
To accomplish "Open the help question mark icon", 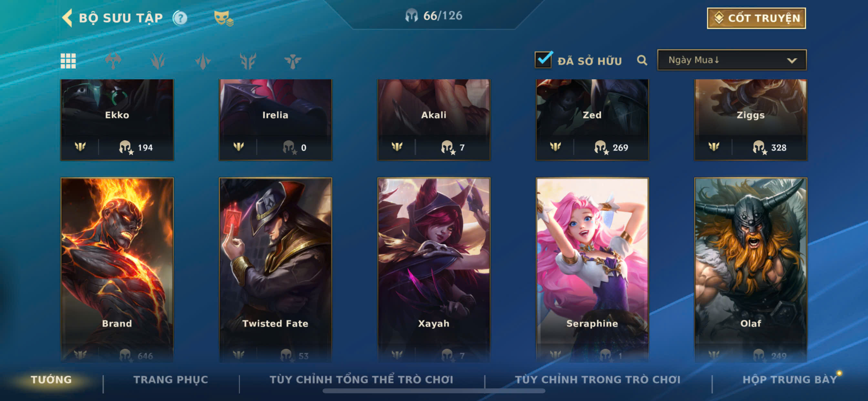I will [180, 18].
